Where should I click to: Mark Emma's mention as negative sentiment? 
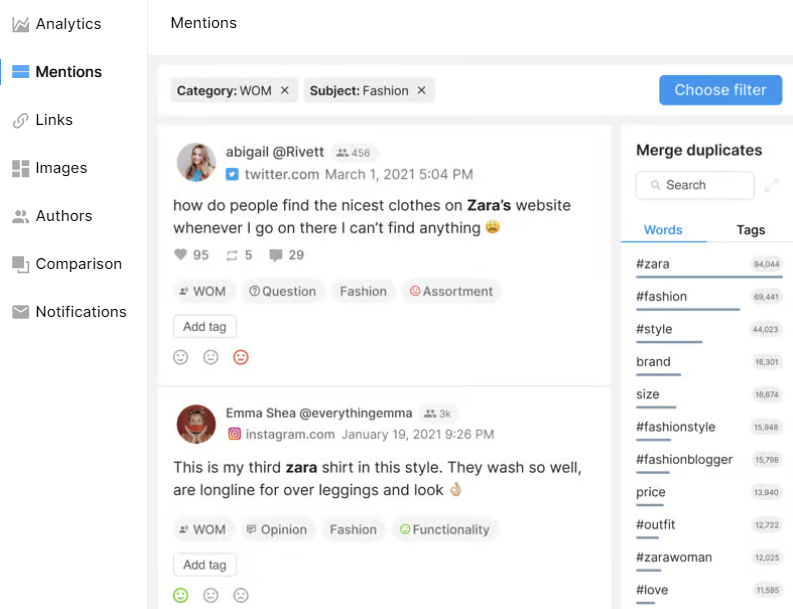coord(241,595)
